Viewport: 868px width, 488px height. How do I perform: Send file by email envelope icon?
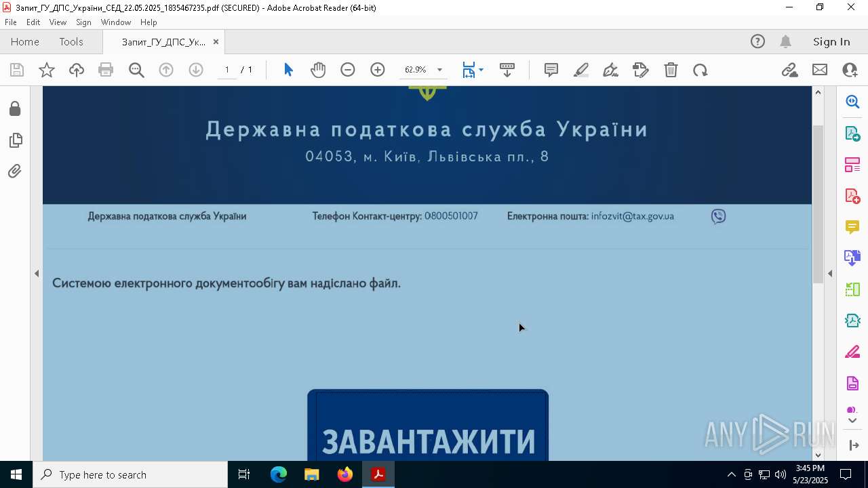click(820, 70)
